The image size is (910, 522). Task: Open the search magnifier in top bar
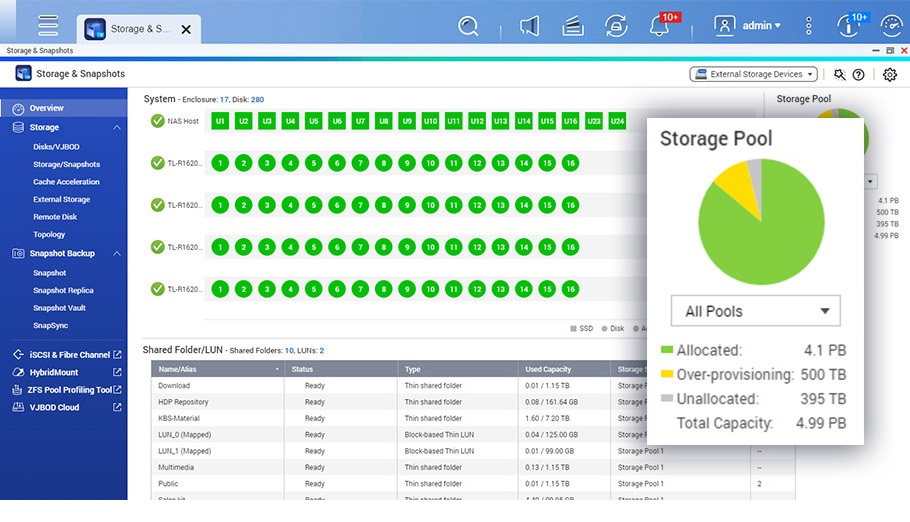[468, 26]
